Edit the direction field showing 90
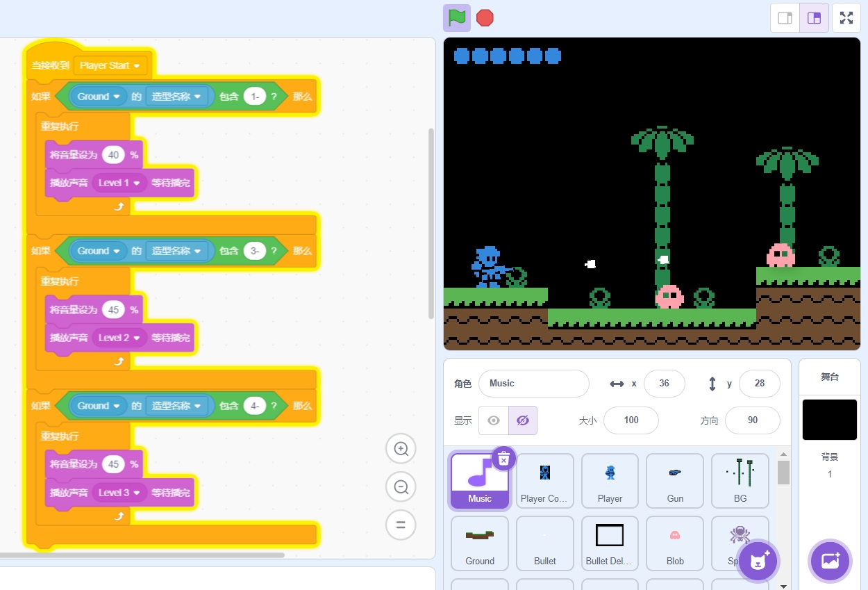This screenshot has height=590, width=868. pos(752,420)
